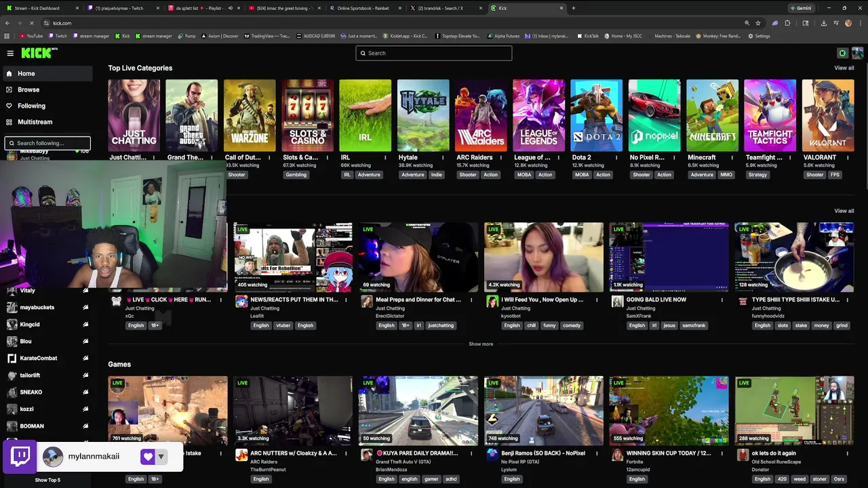Open options for GOING BALD LIVE NOW stream

722,300
